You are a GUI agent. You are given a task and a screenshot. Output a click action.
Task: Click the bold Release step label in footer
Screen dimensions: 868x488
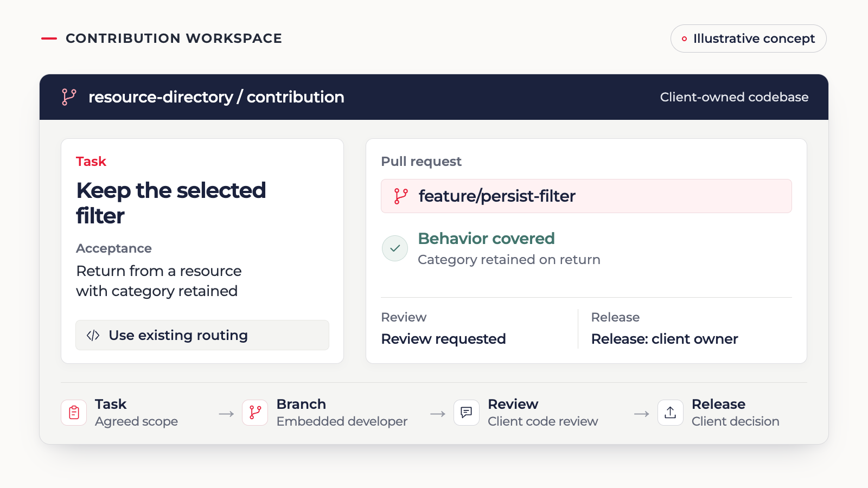[x=719, y=404]
